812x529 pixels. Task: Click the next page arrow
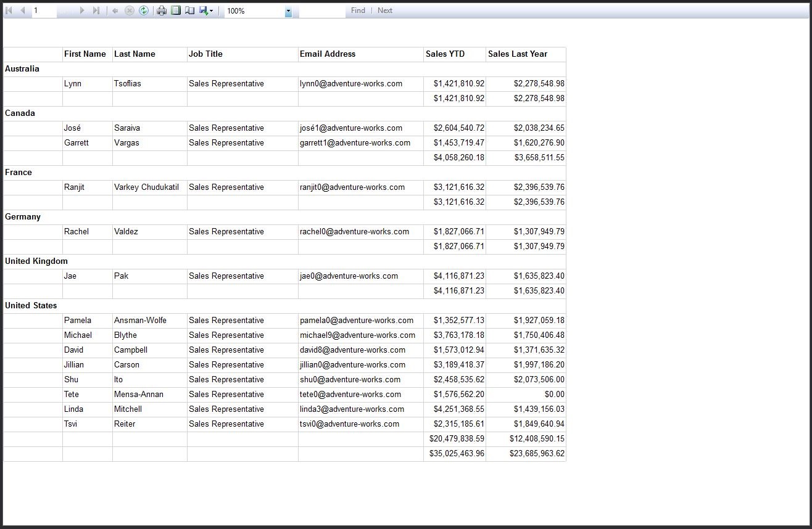(82, 10)
